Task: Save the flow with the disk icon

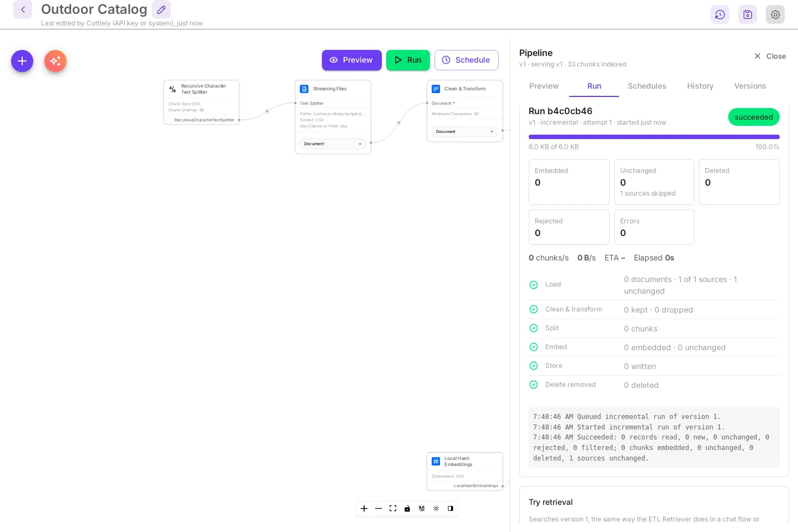Action: (748, 14)
